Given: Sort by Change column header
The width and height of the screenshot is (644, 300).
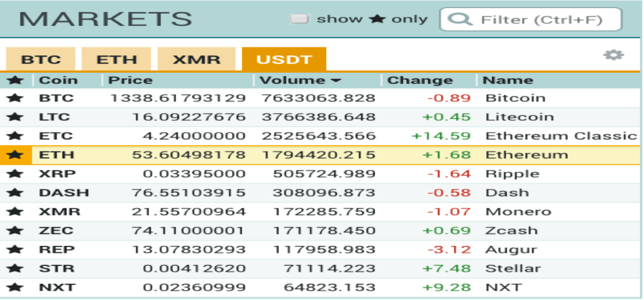Looking at the screenshot, I should pyautogui.click(x=419, y=80).
